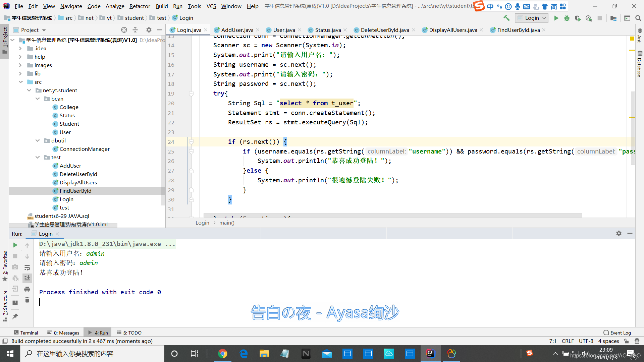Select students6-29 JAVA.sql file
The height and width of the screenshot is (362, 644).
click(x=62, y=216)
